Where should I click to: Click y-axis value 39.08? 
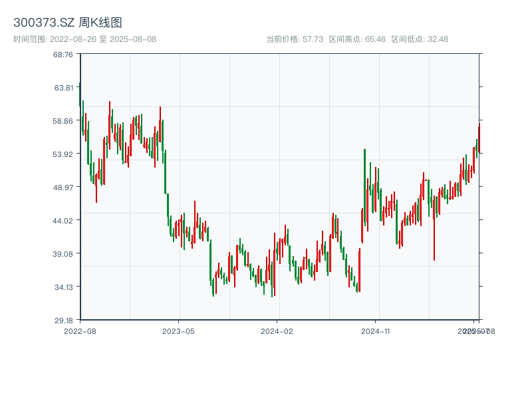[x=63, y=254]
